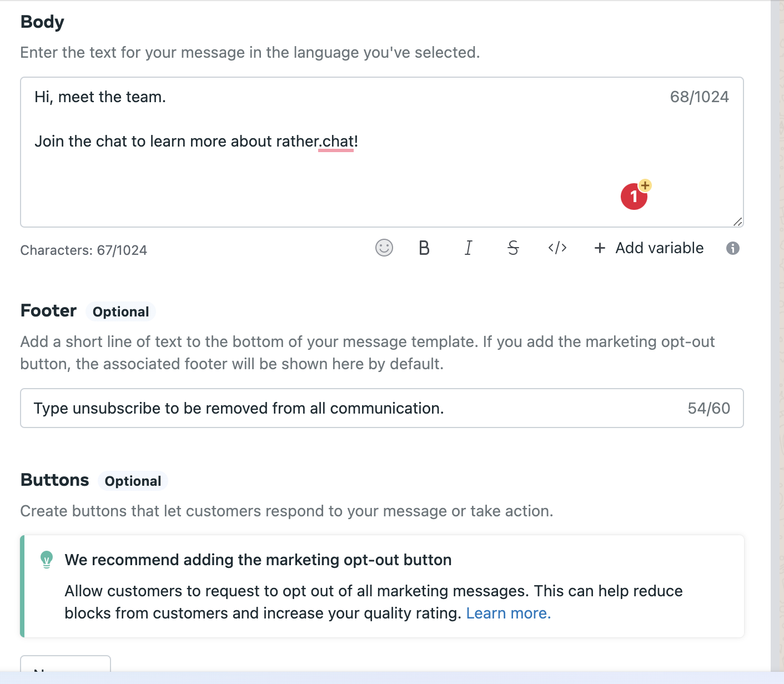Insert monospace code formatting

click(x=557, y=248)
